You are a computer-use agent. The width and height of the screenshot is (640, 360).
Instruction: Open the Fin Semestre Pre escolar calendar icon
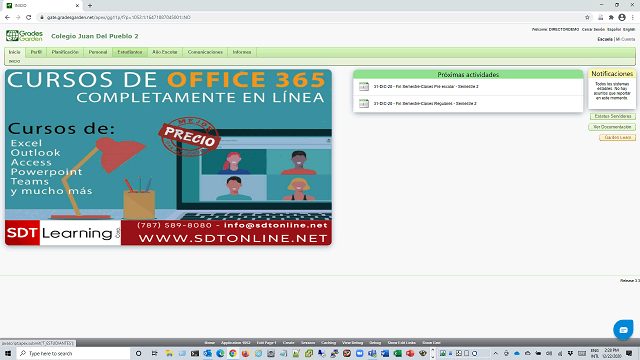[x=364, y=87]
